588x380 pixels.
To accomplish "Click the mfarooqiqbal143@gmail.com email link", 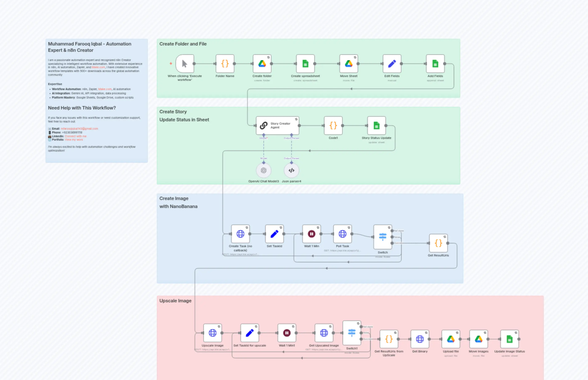I will point(79,129).
